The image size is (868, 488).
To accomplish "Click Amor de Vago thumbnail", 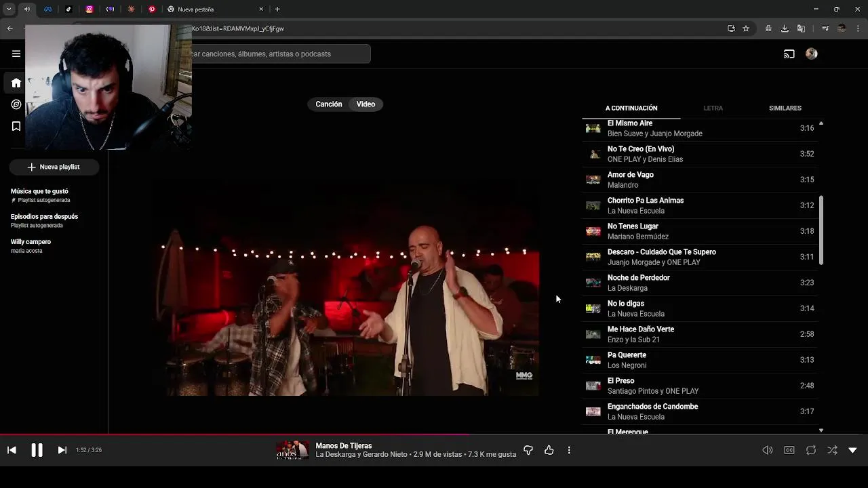I will coord(593,180).
